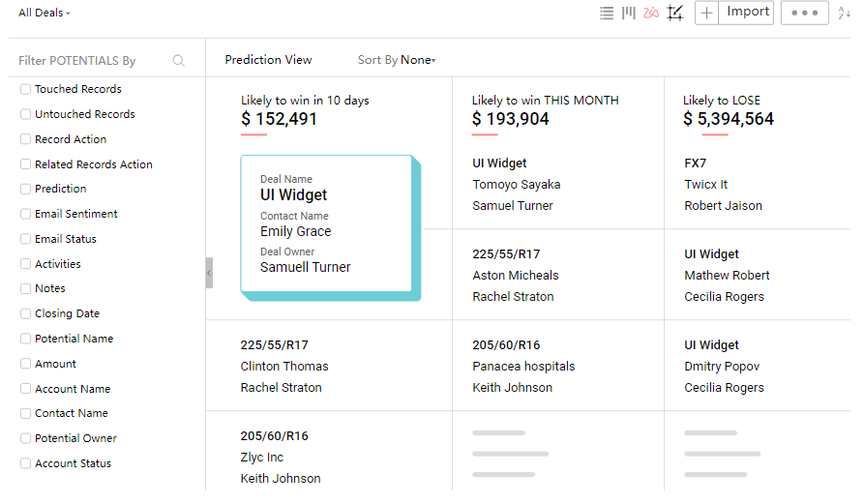Enable the Email Sentiment filter checkbox
The height and width of the screenshot is (504, 864).
coord(26,214)
